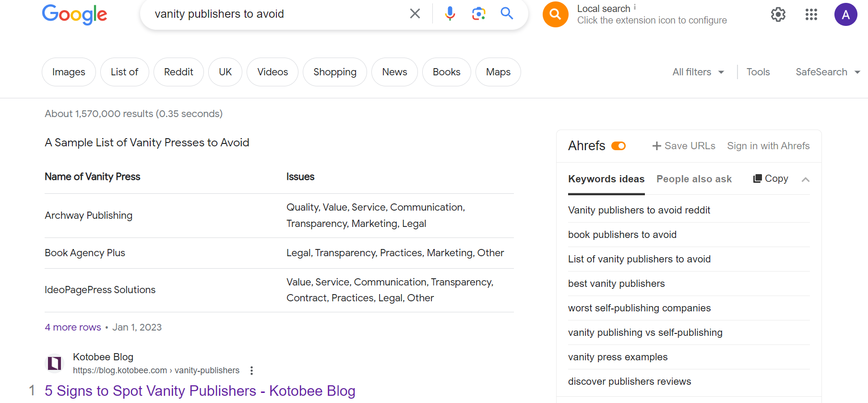This screenshot has width=868, height=403.
Task: Switch to People also ask tab
Action: 694,179
